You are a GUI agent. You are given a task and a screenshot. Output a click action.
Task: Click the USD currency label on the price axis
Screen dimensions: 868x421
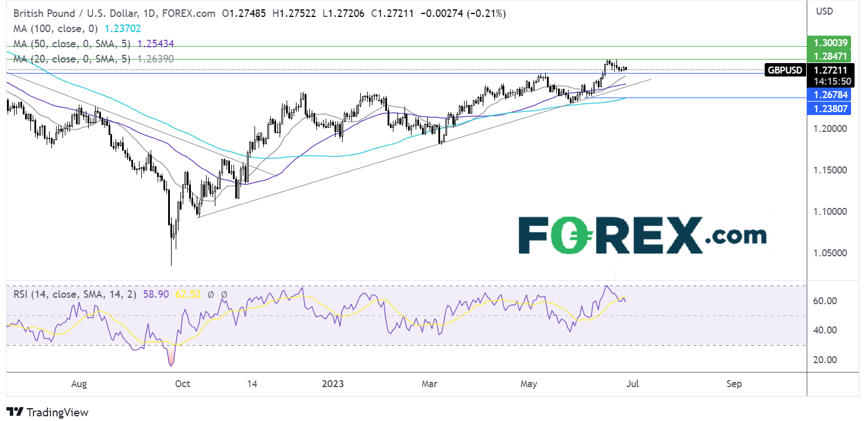[824, 11]
